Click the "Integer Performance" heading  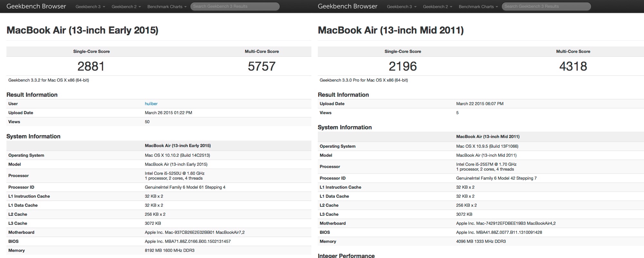(346, 255)
